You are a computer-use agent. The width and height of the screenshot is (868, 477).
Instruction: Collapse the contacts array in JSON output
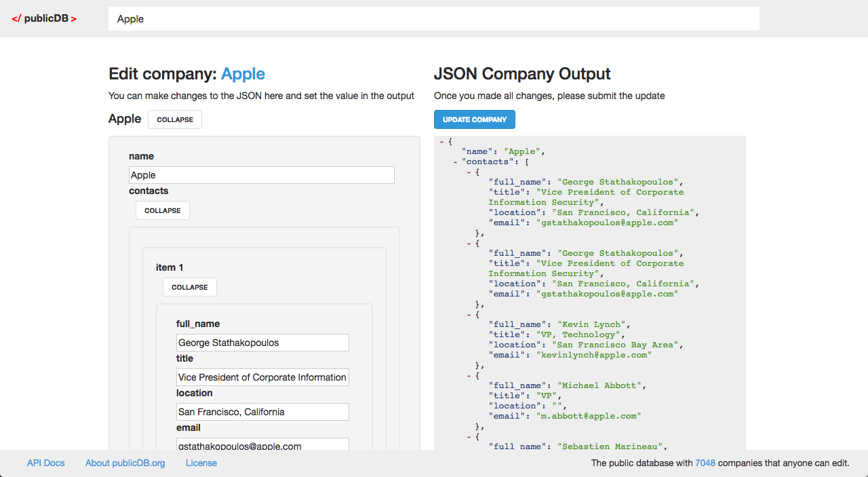(x=456, y=161)
